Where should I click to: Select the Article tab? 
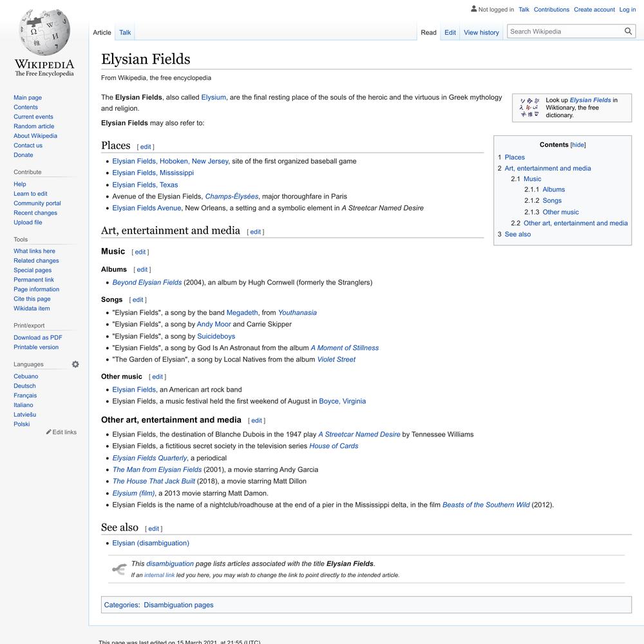102,32
